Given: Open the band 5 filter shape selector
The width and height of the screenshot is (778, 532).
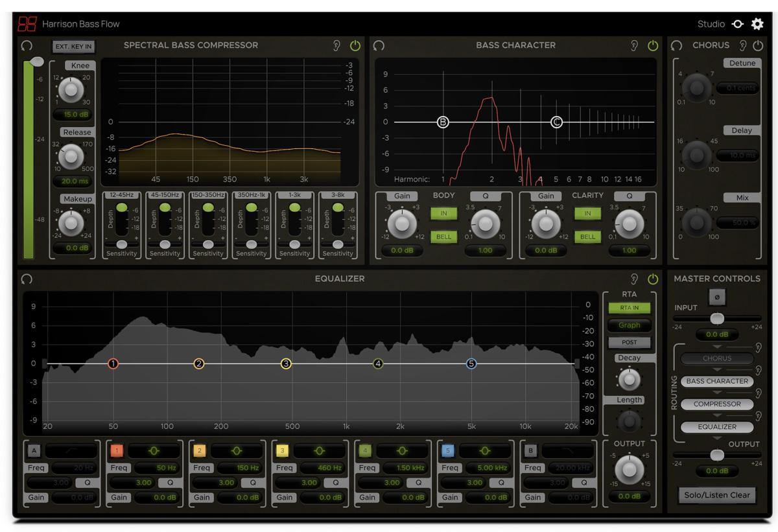Looking at the screenshot, I should click(x=485, y=451).
